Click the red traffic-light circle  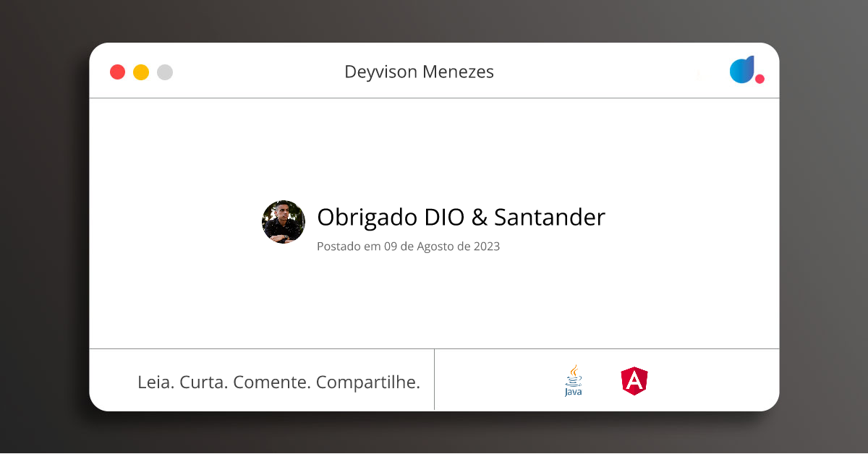coord(117,72)
